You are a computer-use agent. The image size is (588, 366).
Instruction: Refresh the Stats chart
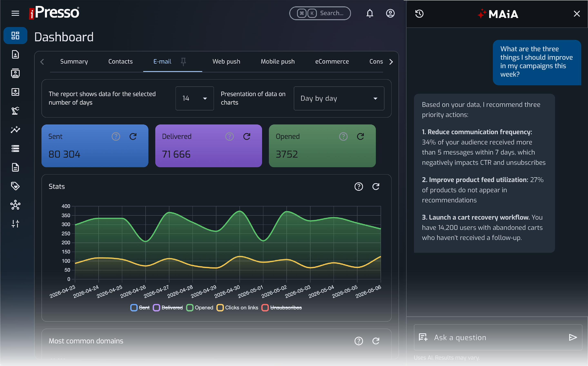pos(375,186)
